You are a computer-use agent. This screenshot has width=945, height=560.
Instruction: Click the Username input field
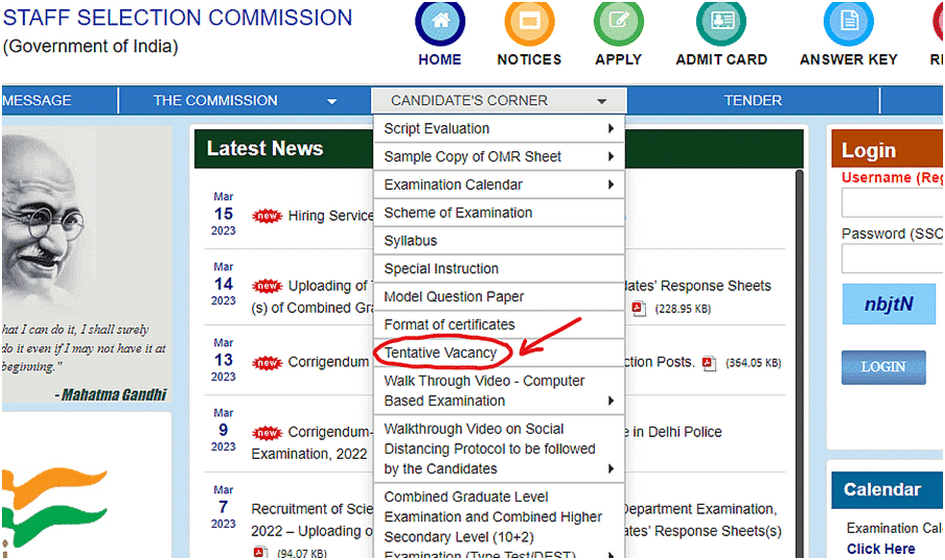click(893, 203)
